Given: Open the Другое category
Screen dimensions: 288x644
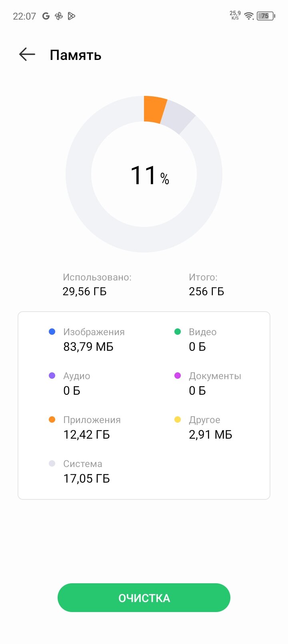Looking at the screenshot, I should (x=203, y=427).
